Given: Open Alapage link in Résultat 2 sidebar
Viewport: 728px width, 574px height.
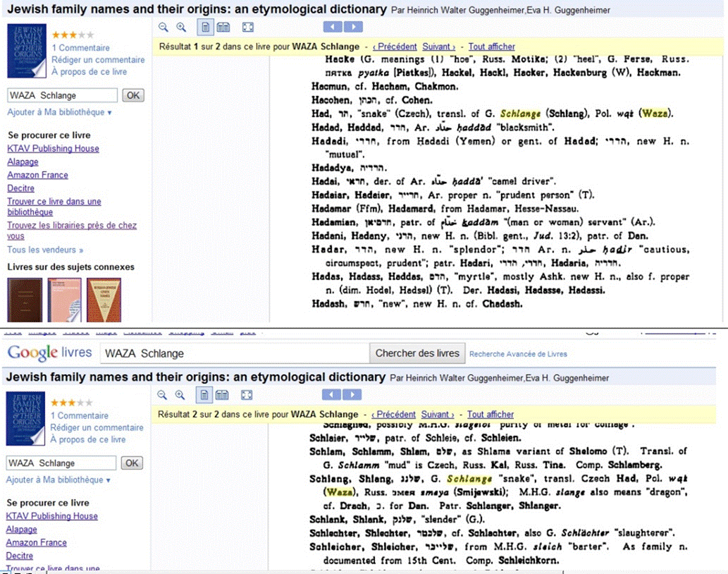Looking at the screenshot, I should (21, 530).
